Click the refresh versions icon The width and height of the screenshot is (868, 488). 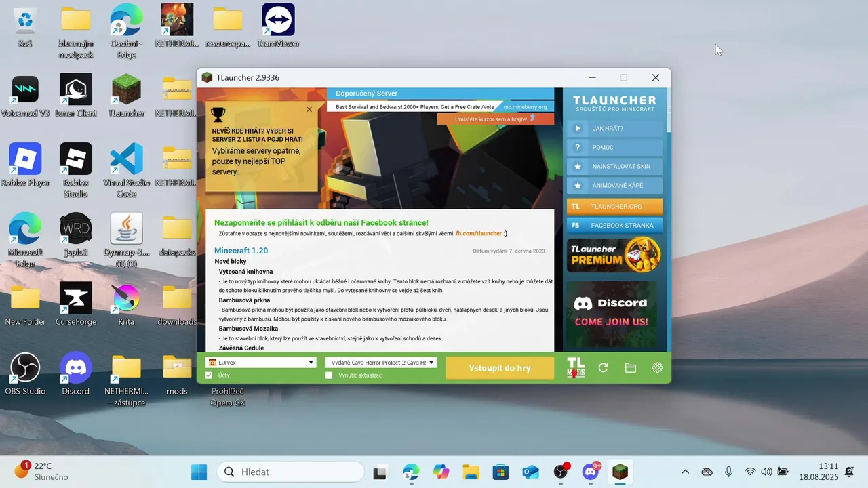[603, 368]
